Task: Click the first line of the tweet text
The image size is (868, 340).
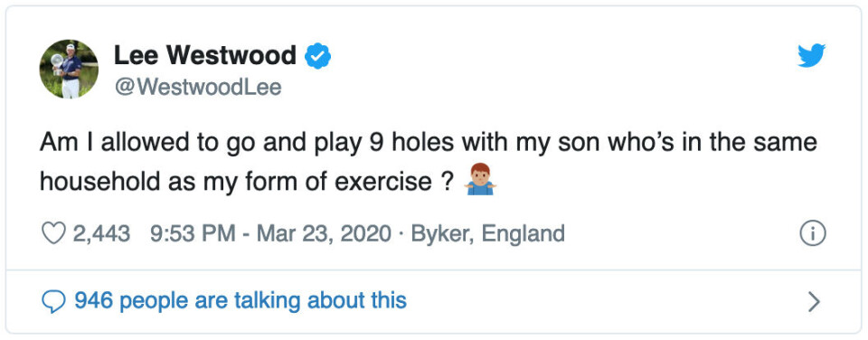Action: point(429,143)
